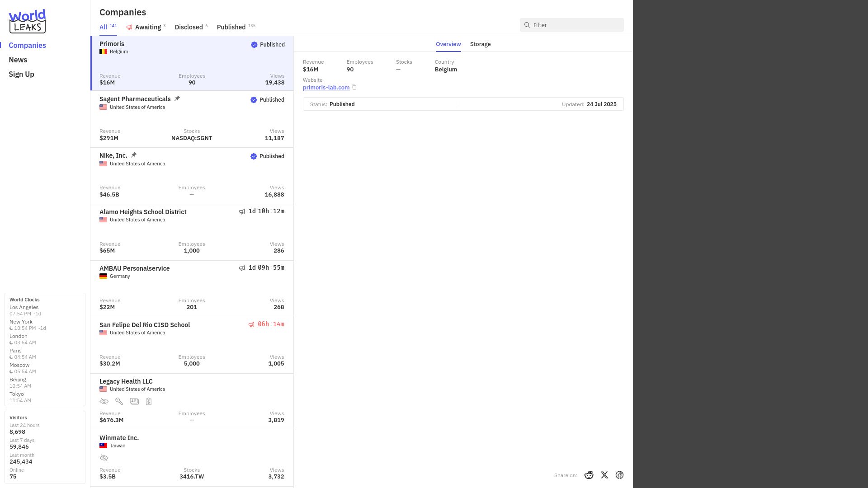Viewport: 868px width, 488px height.
Task: Click the Legacy Health revenue $676.3M
Action: pyautogui.click(x=111, y=420)
